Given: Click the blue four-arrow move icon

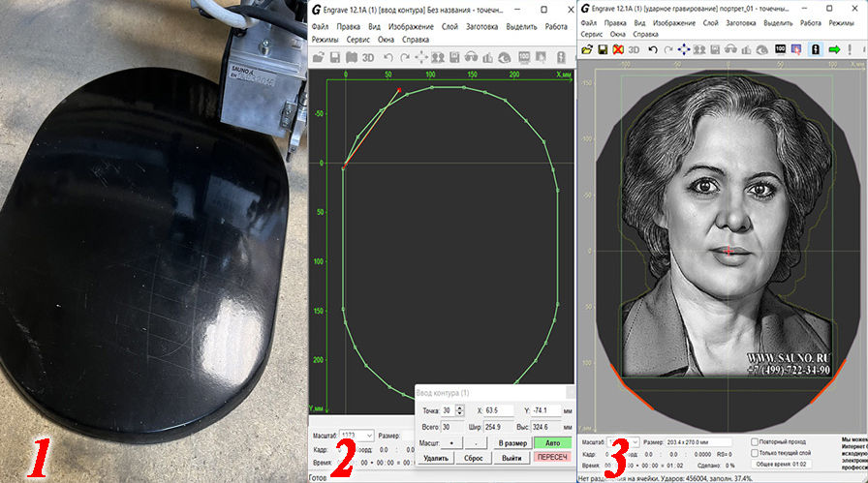Looking at the screenshot, I should (x=684, y=48).
